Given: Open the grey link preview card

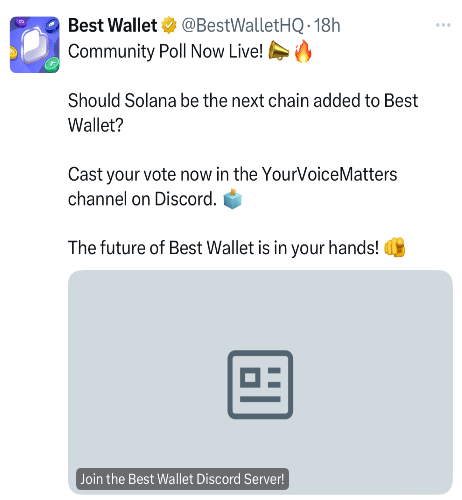Looking at the screenshot, I should click(x=260, y=382).
